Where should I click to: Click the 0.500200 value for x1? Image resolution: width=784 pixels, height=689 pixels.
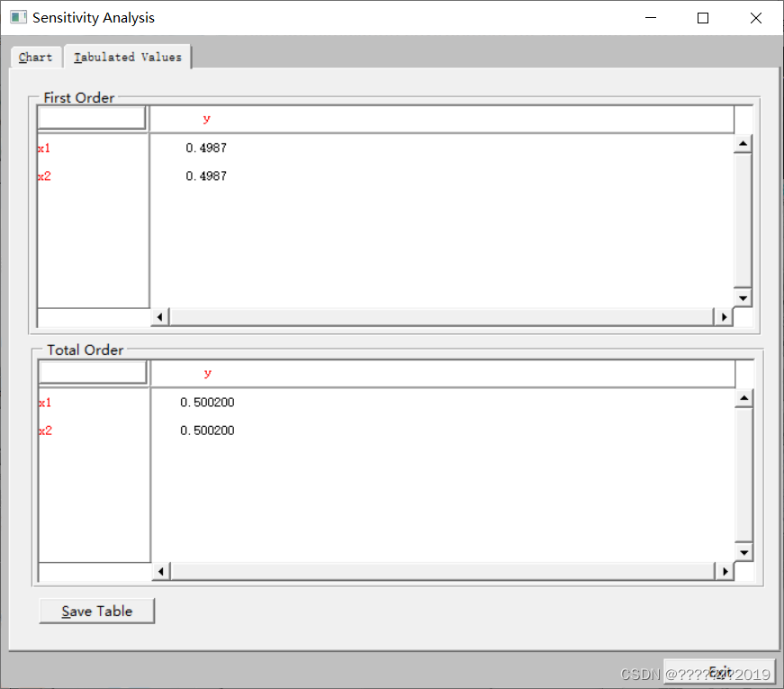pyautogui.click(x=207, y=403)
